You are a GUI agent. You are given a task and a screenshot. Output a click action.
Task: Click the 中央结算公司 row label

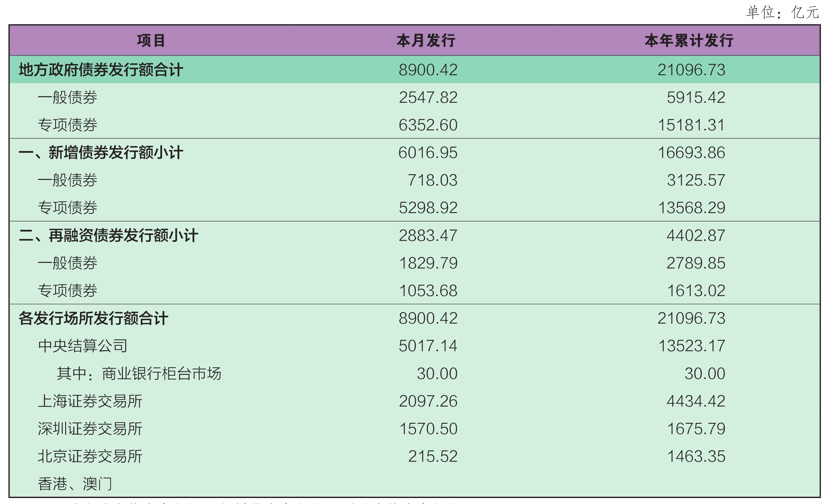pos(83,346)
